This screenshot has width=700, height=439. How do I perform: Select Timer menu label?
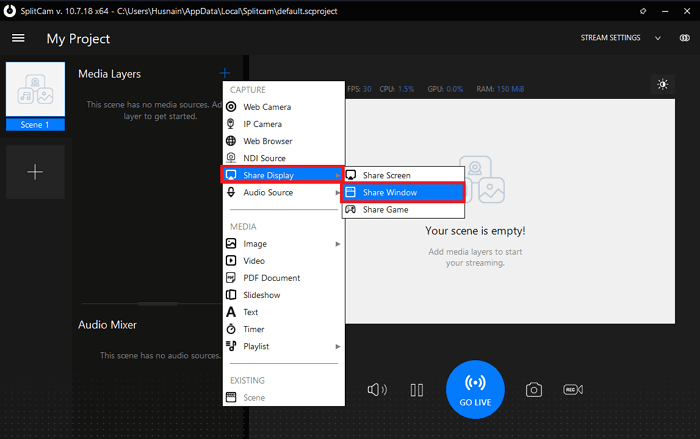tap(254, 329)
